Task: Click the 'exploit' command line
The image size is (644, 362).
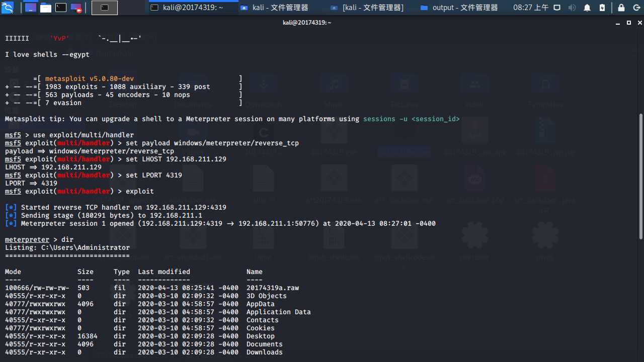Action: (x=140, y=191)
